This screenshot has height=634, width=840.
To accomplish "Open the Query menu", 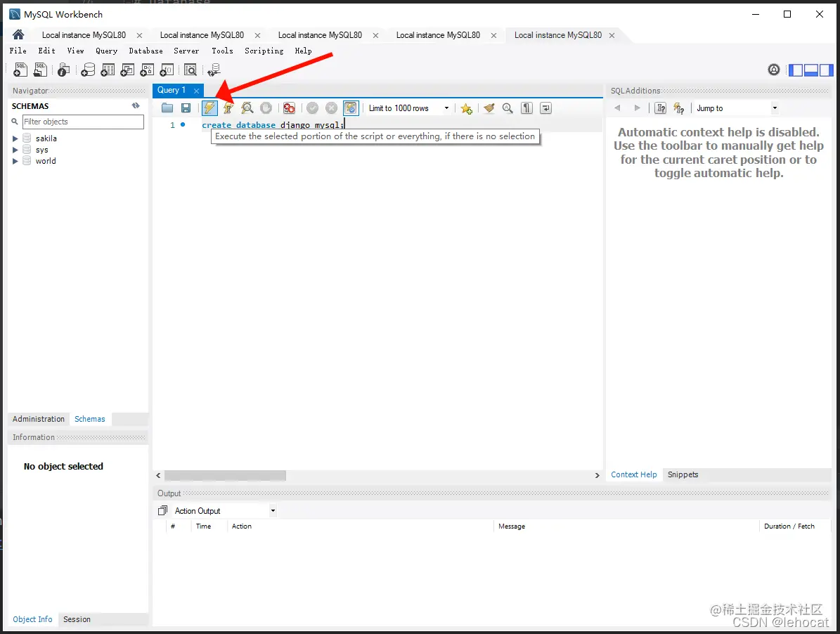I will tap(106, 51).
